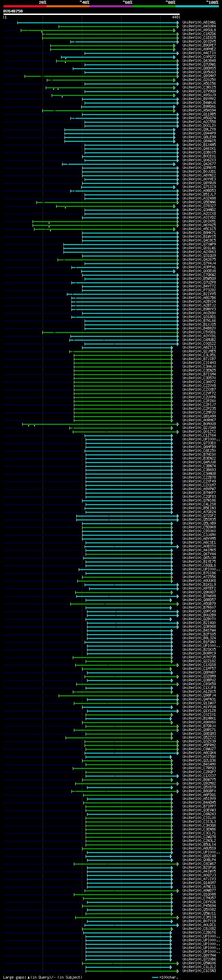The width and height of the screenshot is (222, 980).
Task: Select hit label UniRef100_B0M0U9
Action: click(199, 424)
